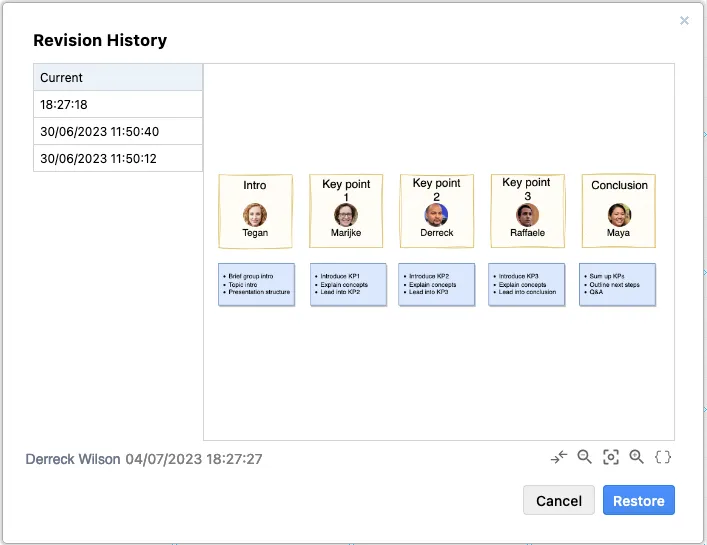Click the compare changes arrows icon

559,457
